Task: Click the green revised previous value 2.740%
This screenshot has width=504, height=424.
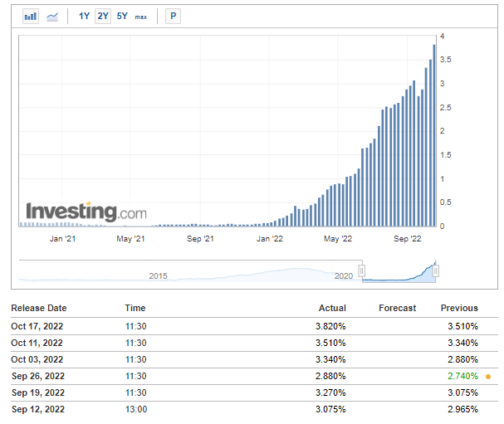Action: pyautogui.click(x=462, y=376)
